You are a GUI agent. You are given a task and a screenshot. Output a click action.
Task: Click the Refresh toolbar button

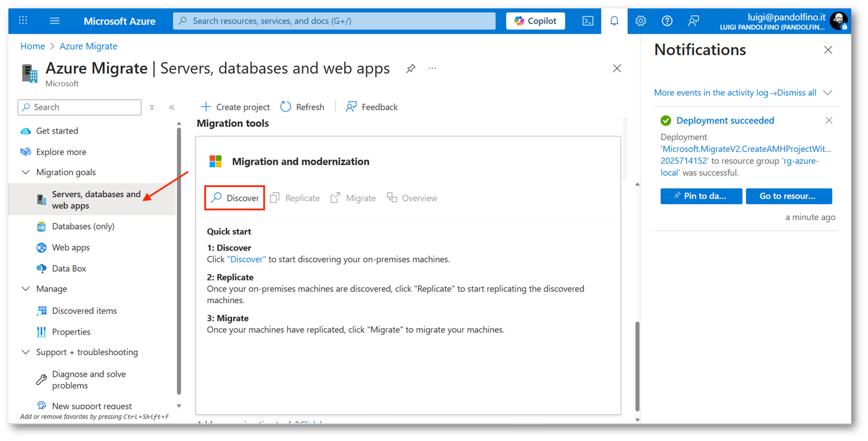pyautogui.click(x=302, y=107)
